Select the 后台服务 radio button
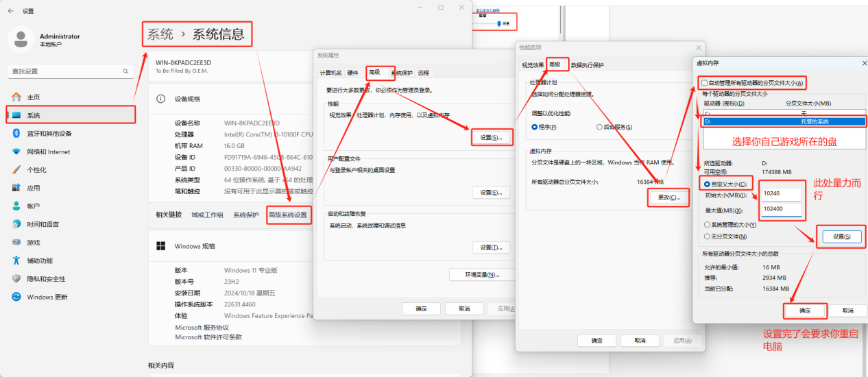 [x=599, y=127]
